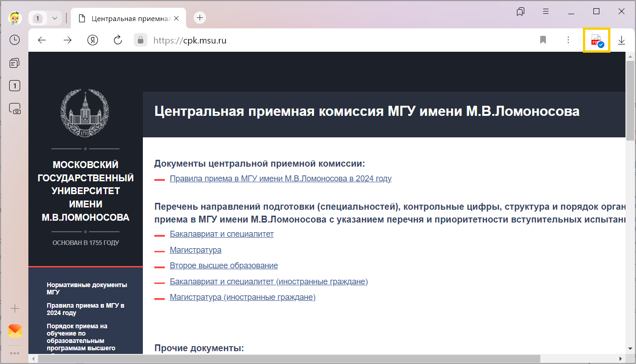
Task: Click the horizontal scrollbar at page bottom
Action: (288, 358)
